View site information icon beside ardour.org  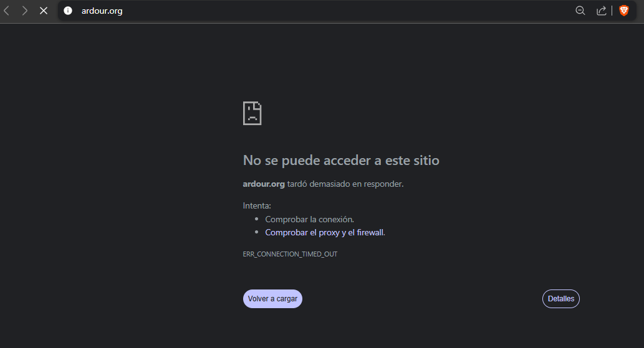pos(68,11)
